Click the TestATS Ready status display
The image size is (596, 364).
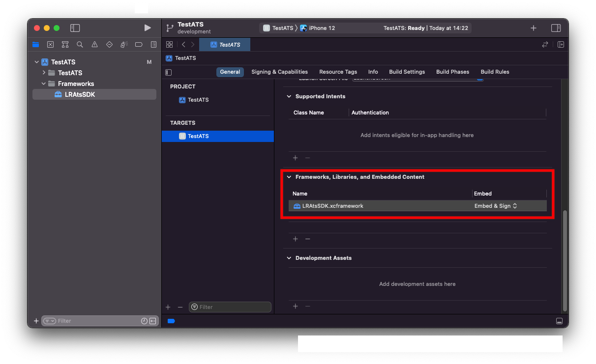[426, 28]
